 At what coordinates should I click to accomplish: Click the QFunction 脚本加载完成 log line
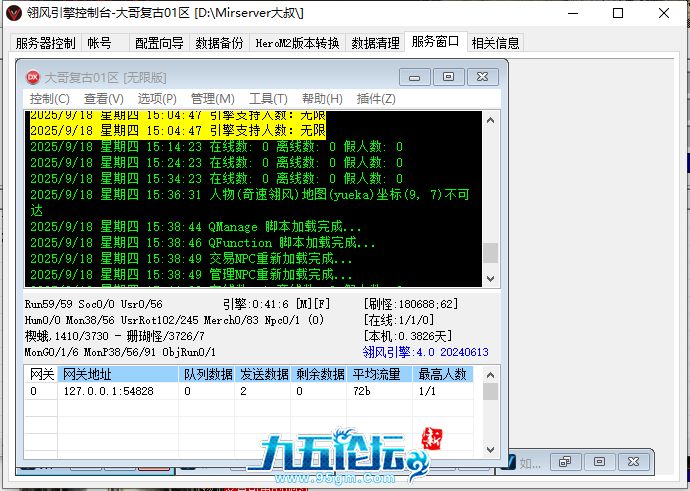[202, 242]
